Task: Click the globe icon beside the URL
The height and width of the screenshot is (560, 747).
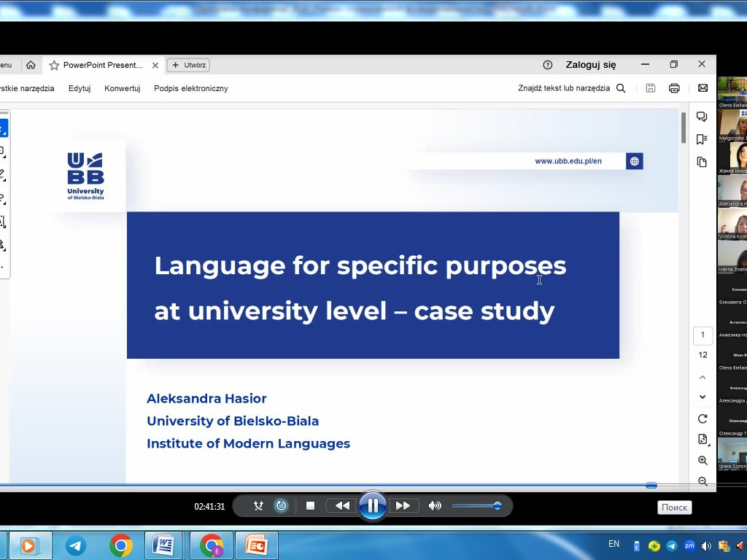Action: point(634,161)
